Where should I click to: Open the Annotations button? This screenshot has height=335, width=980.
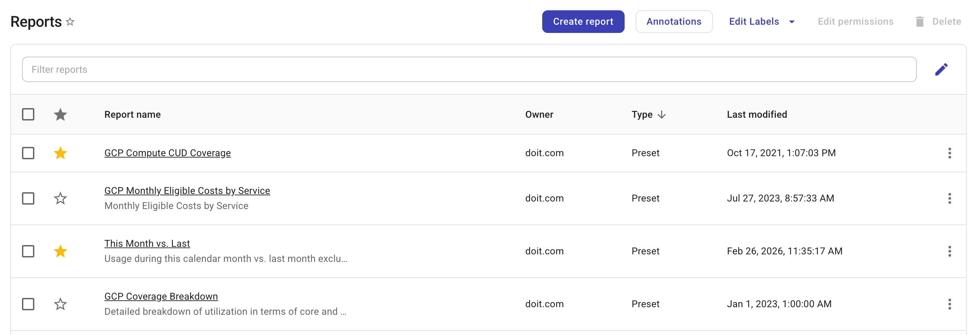(x=673, y=22)
